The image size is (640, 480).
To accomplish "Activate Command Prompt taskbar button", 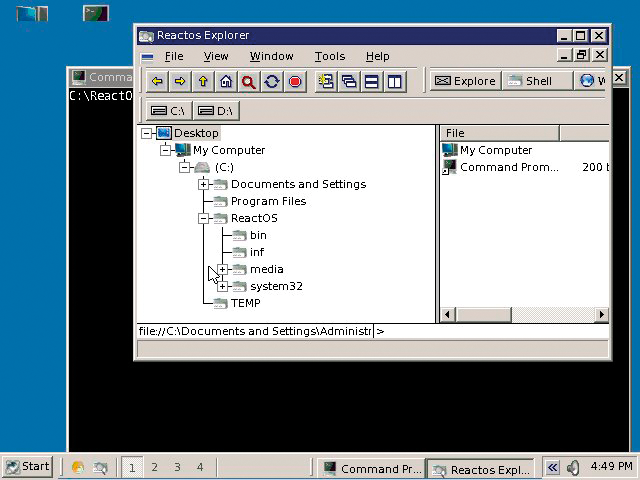I will click(371, 469).
